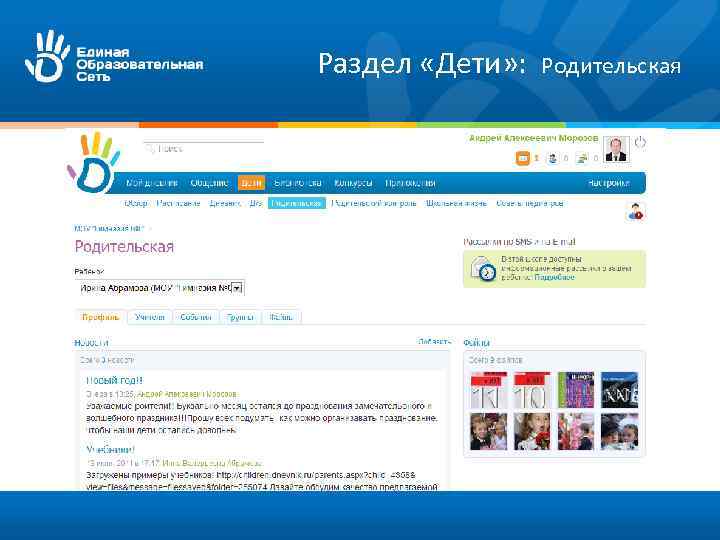Switch to Группы tab
Viewport: 720px width, 540px height.
point(240,317)
